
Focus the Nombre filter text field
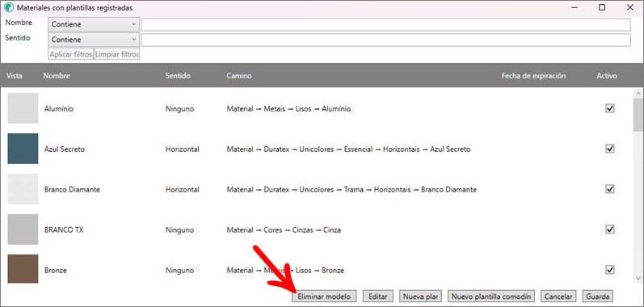(386, 24)
